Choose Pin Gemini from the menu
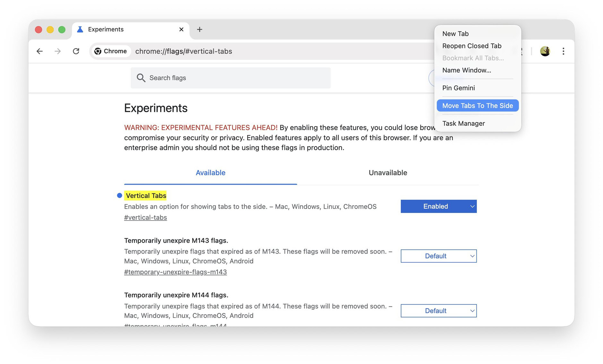The height and width of the screenshot is (364, 603). (x=458, y=88)
